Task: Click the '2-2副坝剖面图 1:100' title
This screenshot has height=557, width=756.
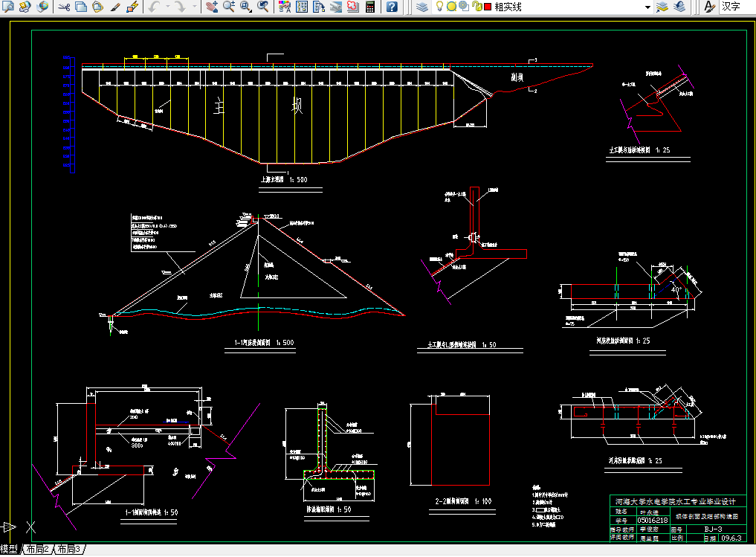Action: (463, 501)
